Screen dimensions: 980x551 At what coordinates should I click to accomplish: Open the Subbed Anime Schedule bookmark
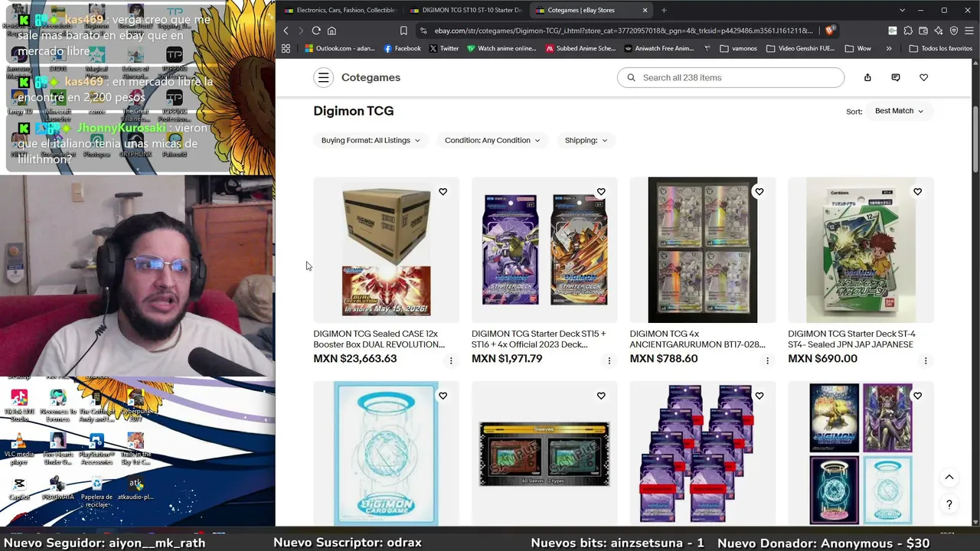580,48
